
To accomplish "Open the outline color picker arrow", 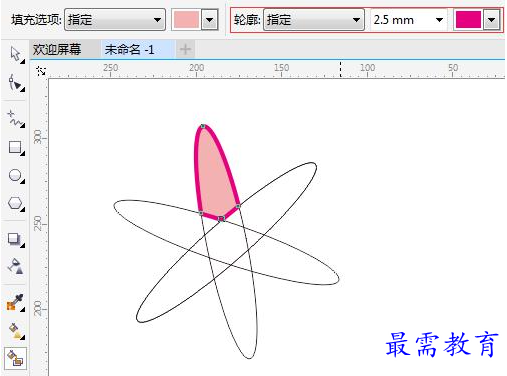I will pyautogui.click(x=492, y=20).
